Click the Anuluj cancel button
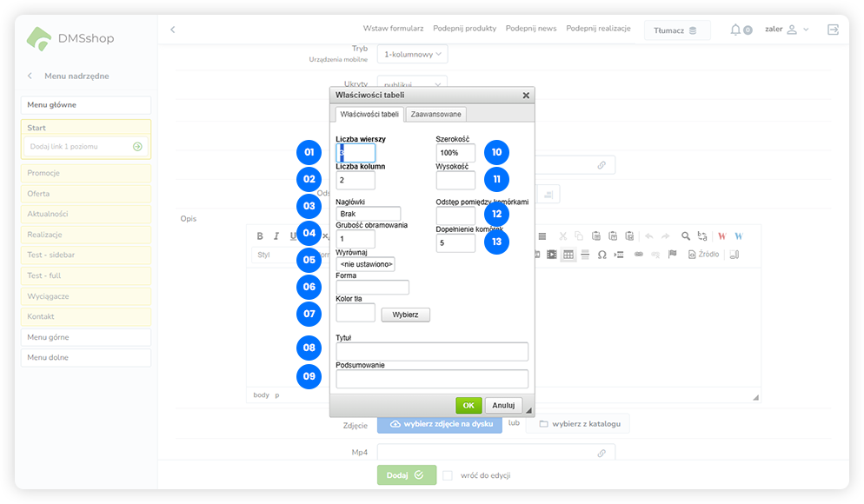864x504 pixels. tap(503, 405)
